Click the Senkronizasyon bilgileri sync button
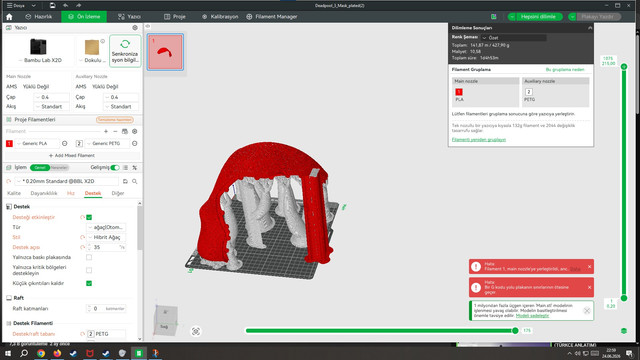Screen dimensions: 640x360 tap(125, 51)
